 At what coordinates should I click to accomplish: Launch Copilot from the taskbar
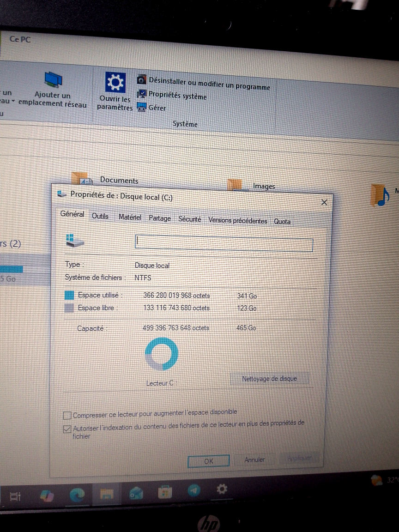click(47, 496)
